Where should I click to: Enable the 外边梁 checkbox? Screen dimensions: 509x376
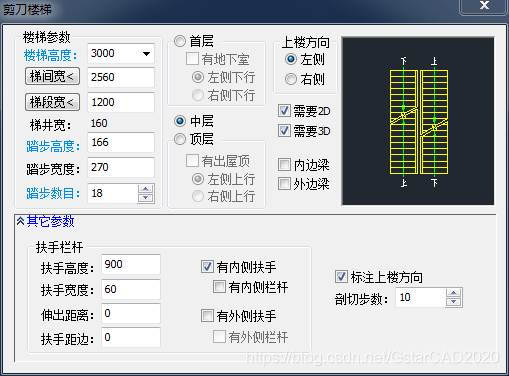pyautogui.click(x=284, y=184)
